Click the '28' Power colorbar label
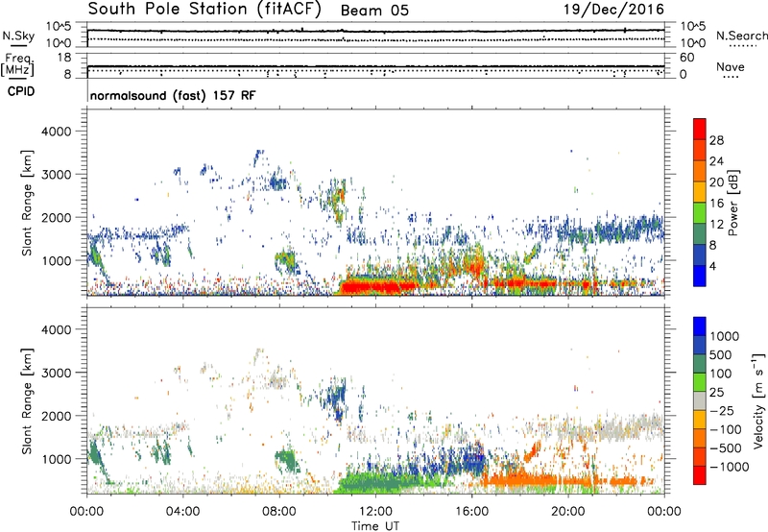This screenshot has width=768, height=532. 716,140
